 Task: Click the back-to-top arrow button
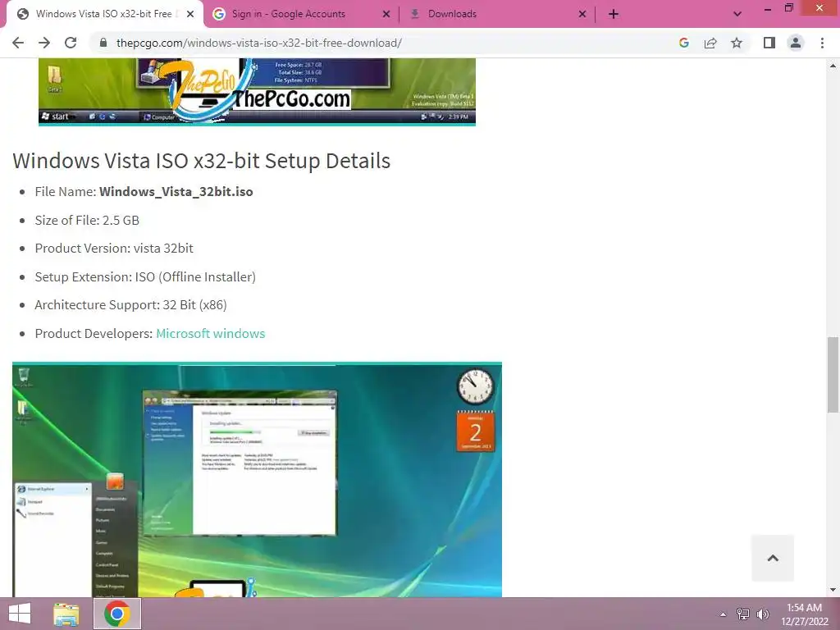(x=773, y=558)
